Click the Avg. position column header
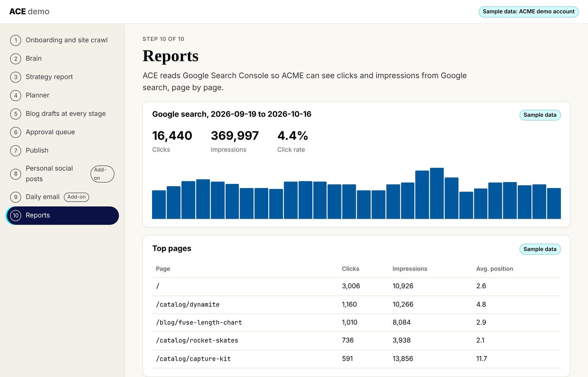The height and width of the screenshot is (377, 588). pos(495,269)
